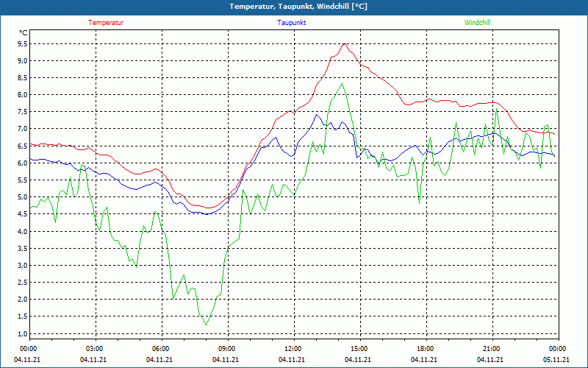Click the °C unit label on the axis
588x368 pixels.
click(24, 33)
